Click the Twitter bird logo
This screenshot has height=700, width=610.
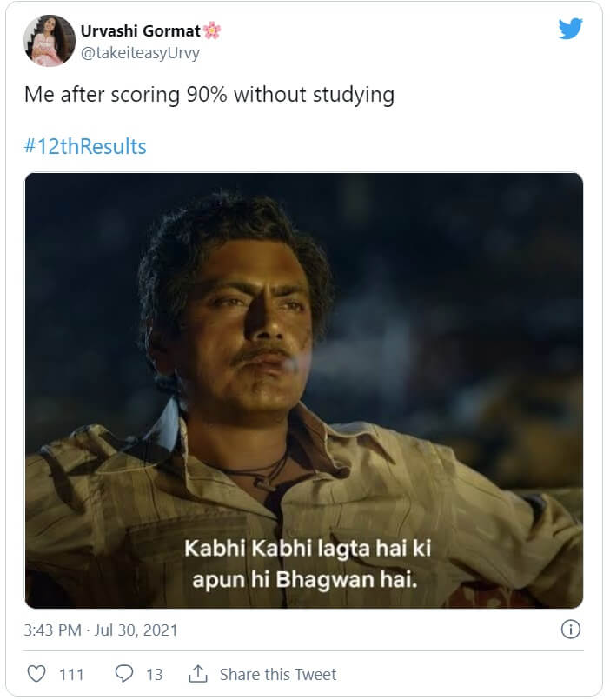[570, 29]
